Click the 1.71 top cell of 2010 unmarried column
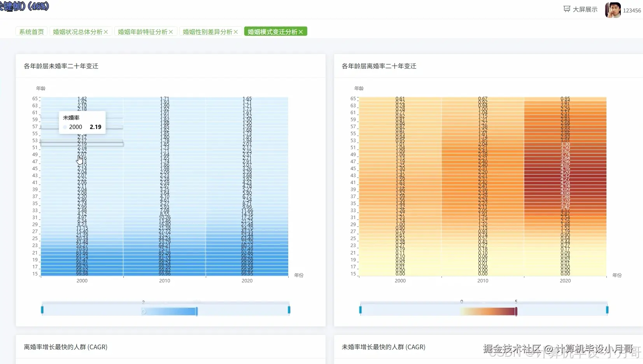Viewport: 643px width, 364px height. [165, 99]
